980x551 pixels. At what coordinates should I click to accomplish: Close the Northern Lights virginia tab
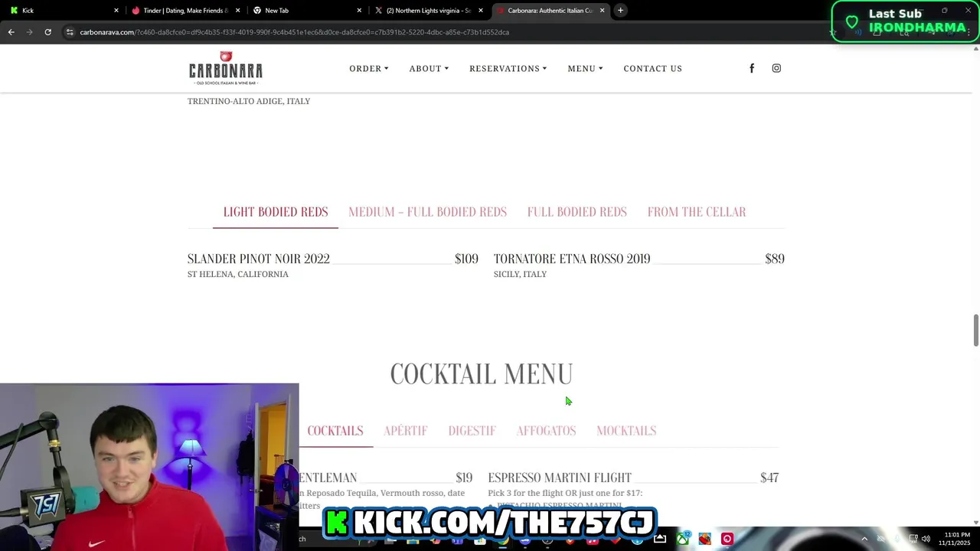[x=481, y=11]
